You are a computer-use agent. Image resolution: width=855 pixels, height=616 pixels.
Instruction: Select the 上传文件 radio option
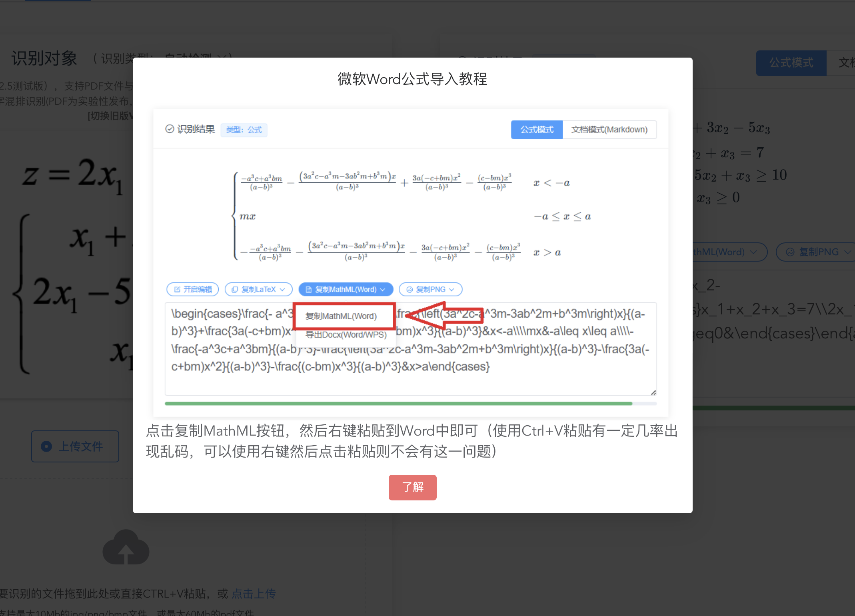click(x=75, y=446)
